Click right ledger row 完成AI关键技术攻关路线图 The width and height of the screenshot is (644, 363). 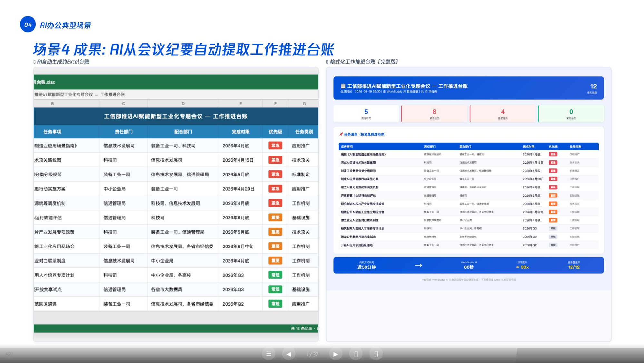pos(468,163)
